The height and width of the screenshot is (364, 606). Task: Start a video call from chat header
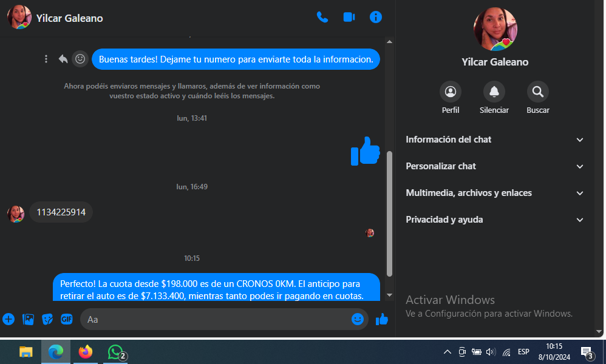(349, 18)
